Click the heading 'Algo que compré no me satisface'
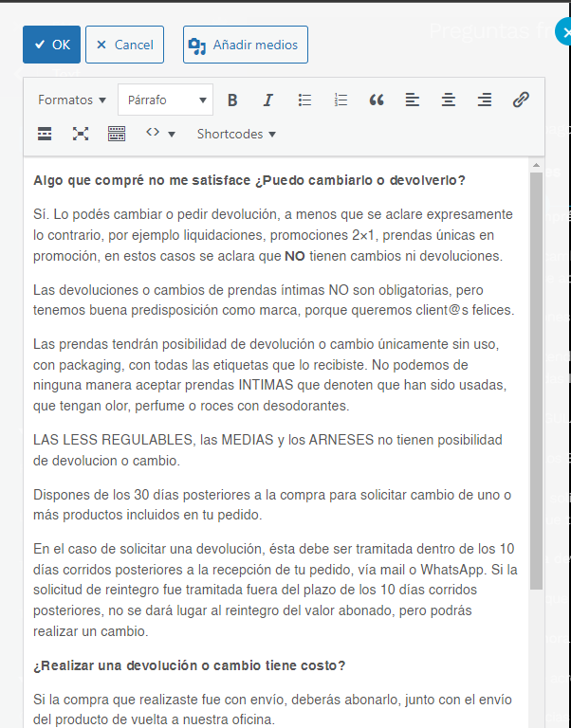Image resolution: width=571 pixels, height=728 pixels. coord(141,180)
